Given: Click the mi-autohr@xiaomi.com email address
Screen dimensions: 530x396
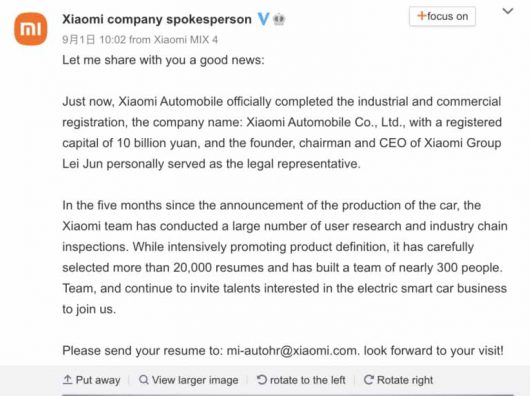Looking at the screenshot, I should (x=291, y=350).
